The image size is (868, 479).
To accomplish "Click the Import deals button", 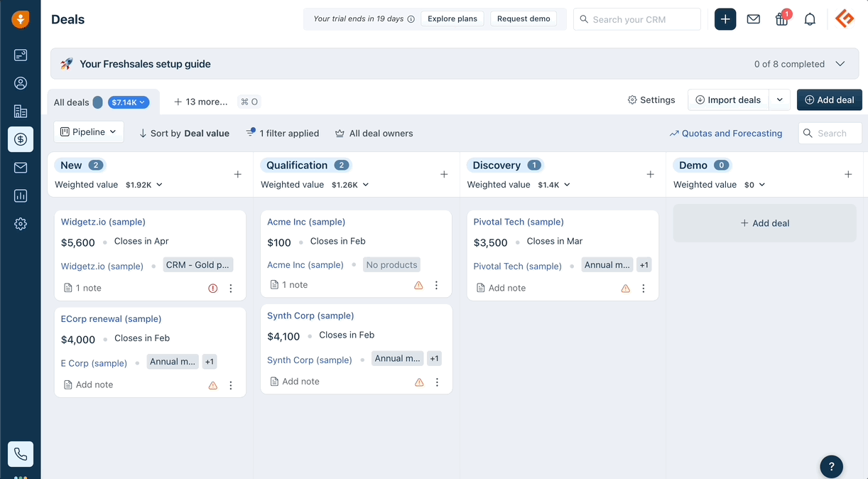I will click(x=728, y=100).
